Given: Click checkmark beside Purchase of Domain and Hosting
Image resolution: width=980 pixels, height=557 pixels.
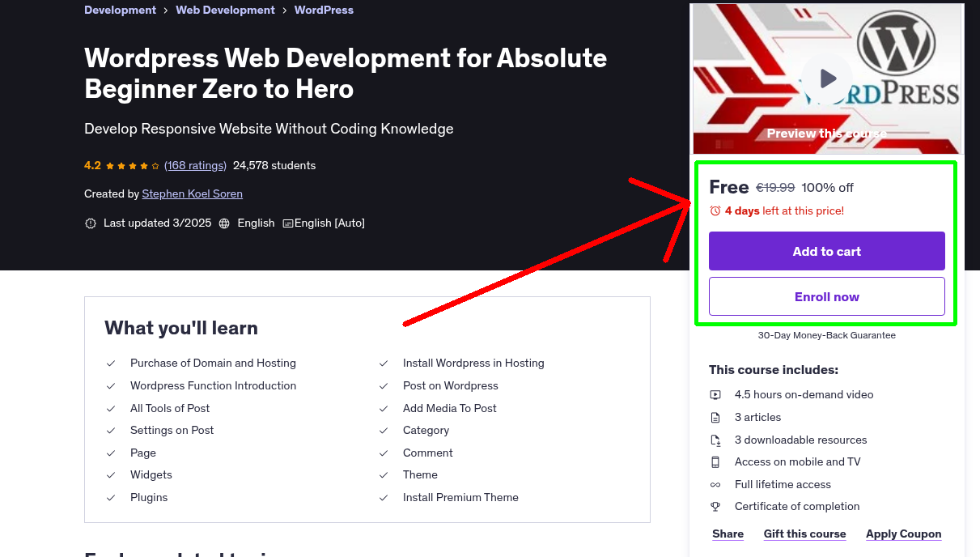Looking at the screenshot, I should coord(111,364).
